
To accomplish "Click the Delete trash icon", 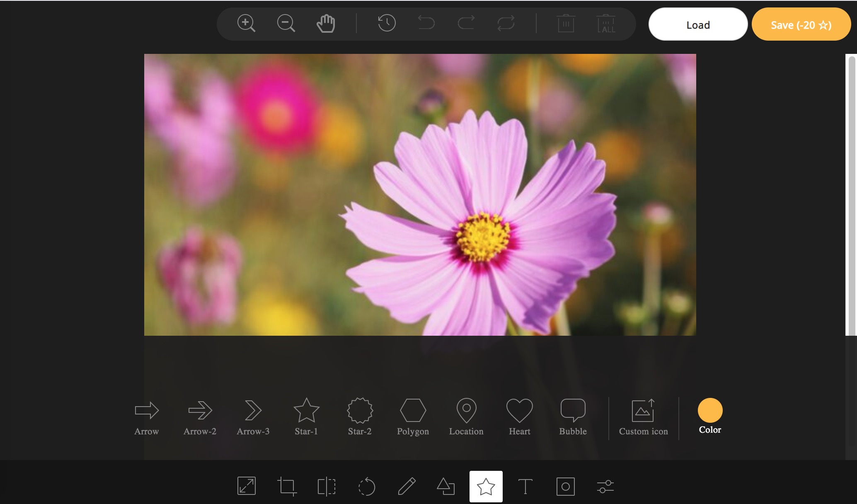I will [x=566, y=23].
